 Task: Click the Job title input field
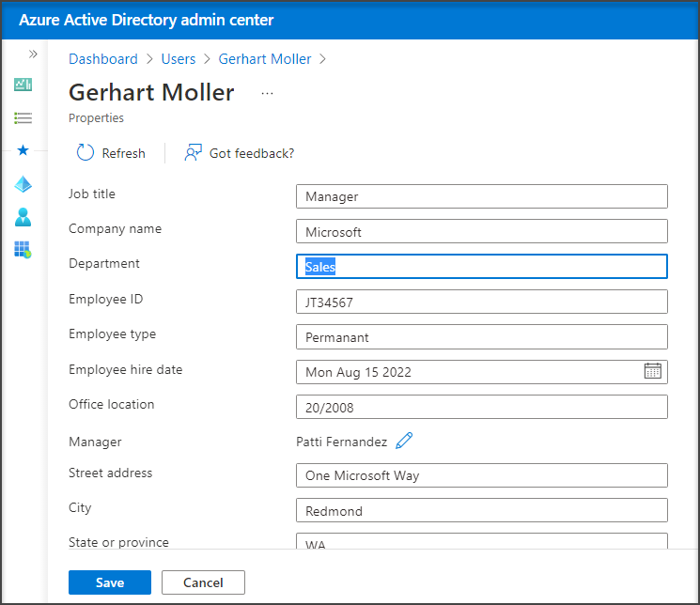pos(481,196)
